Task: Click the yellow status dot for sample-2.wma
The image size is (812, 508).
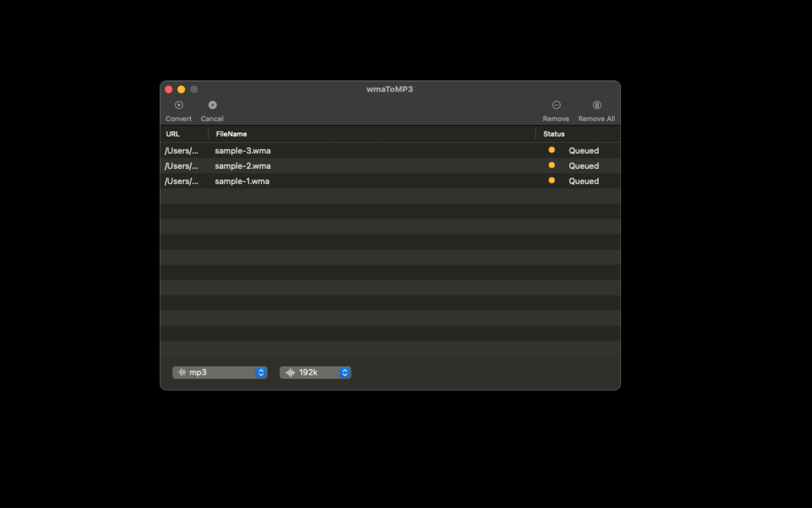Action: (551, 165)
